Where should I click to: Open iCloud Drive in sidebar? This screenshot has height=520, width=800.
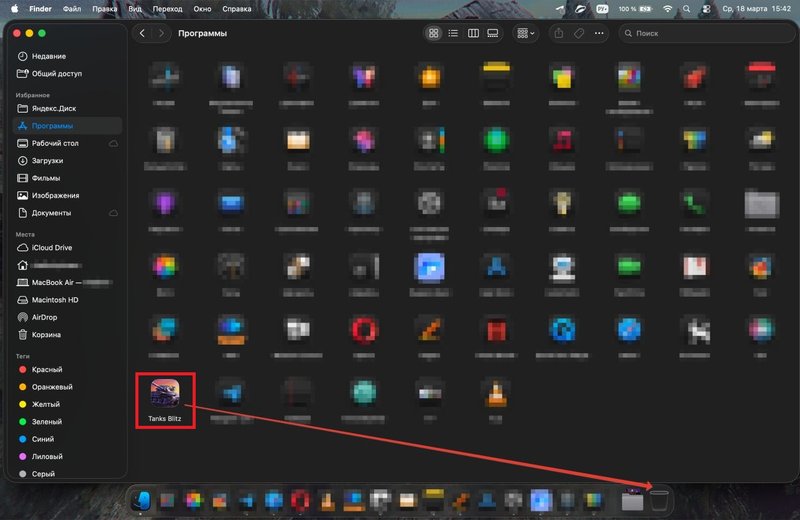click(51, 247)
